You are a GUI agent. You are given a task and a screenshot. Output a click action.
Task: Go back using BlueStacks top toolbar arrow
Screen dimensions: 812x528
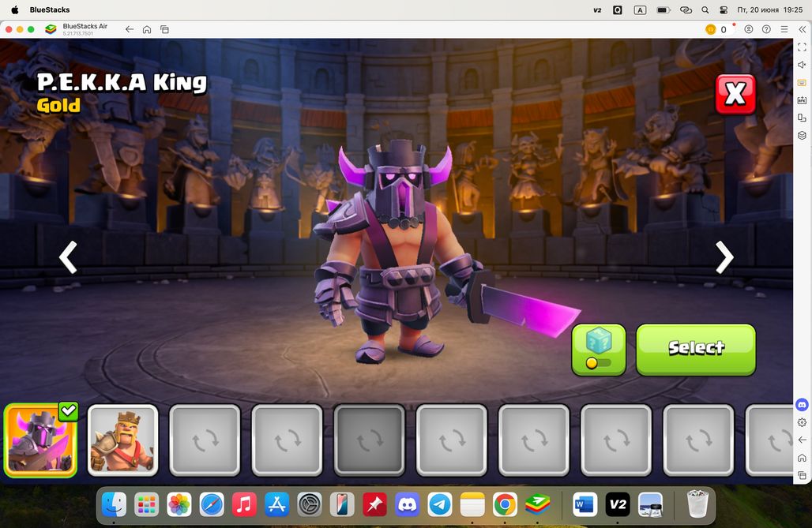[x=130, y=29]
